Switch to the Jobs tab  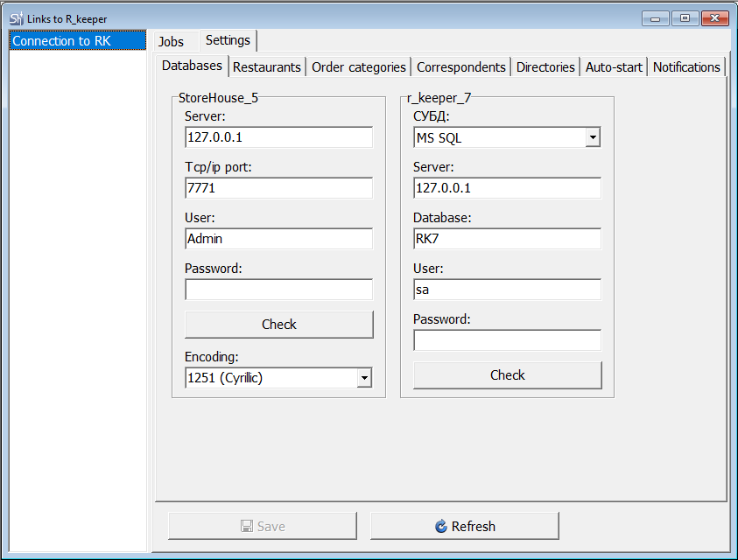click(172, 41)
